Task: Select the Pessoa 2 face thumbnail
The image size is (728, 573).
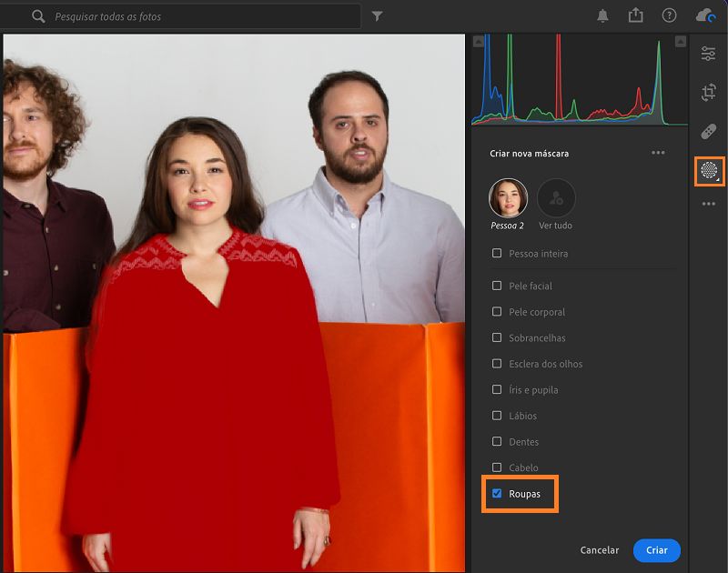Action: [508, 198]
